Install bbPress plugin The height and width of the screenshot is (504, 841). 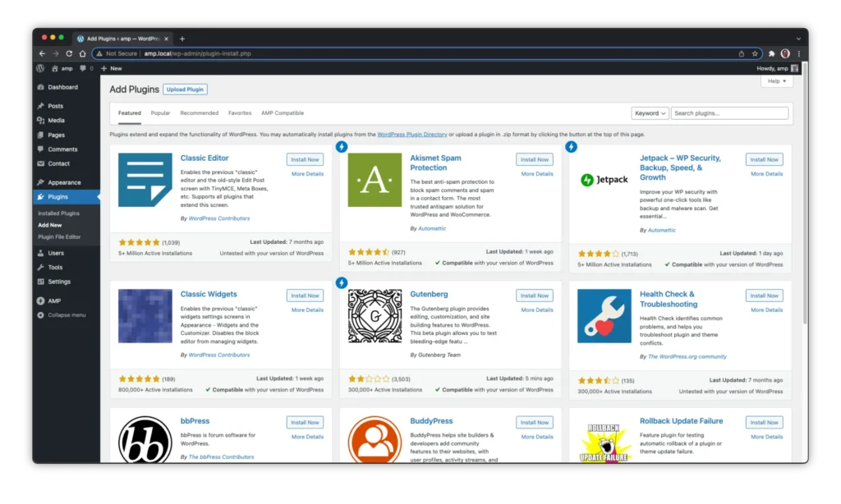click(x=305, y=423)
